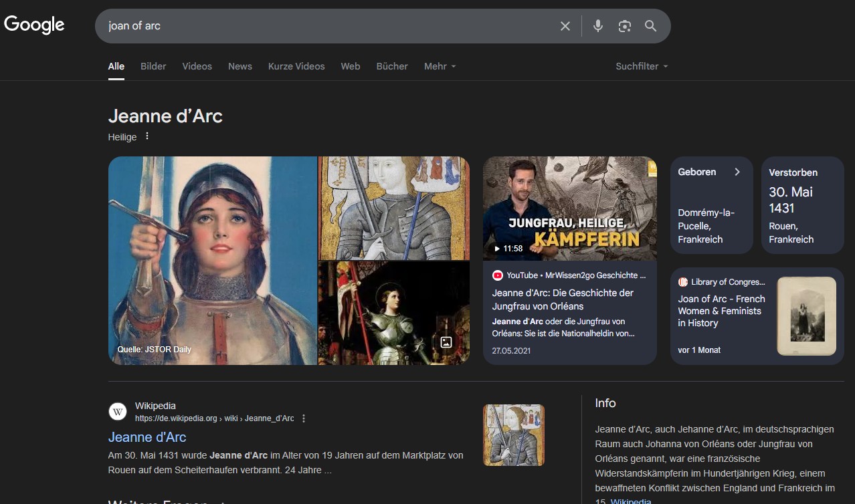Select the Alle tab
Image resolution: width=855 pixels, height=504 pixels.
click(116, 66)
